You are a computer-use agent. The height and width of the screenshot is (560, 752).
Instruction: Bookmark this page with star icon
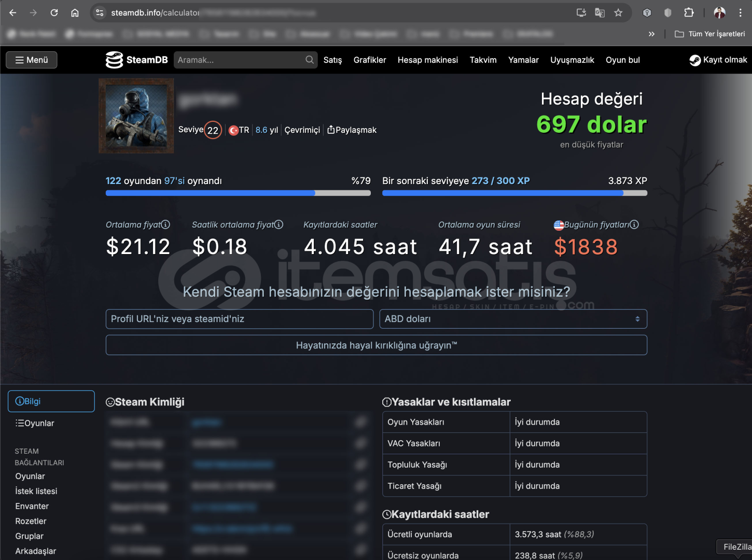[x=618, y=12]
